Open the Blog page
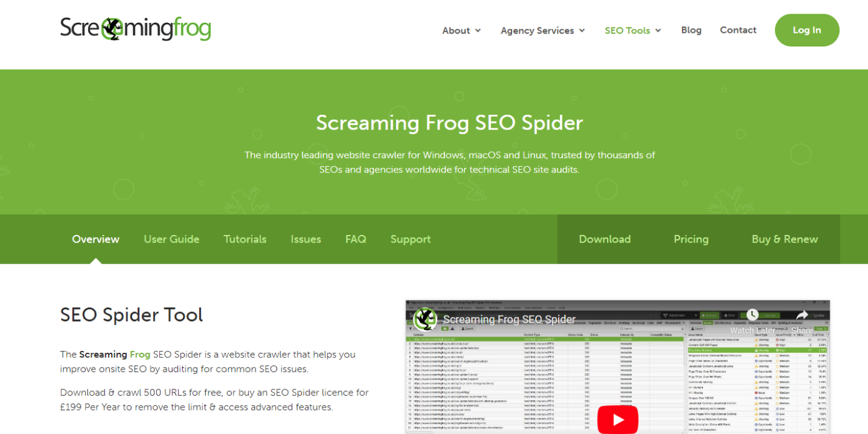 coord(691,30)
